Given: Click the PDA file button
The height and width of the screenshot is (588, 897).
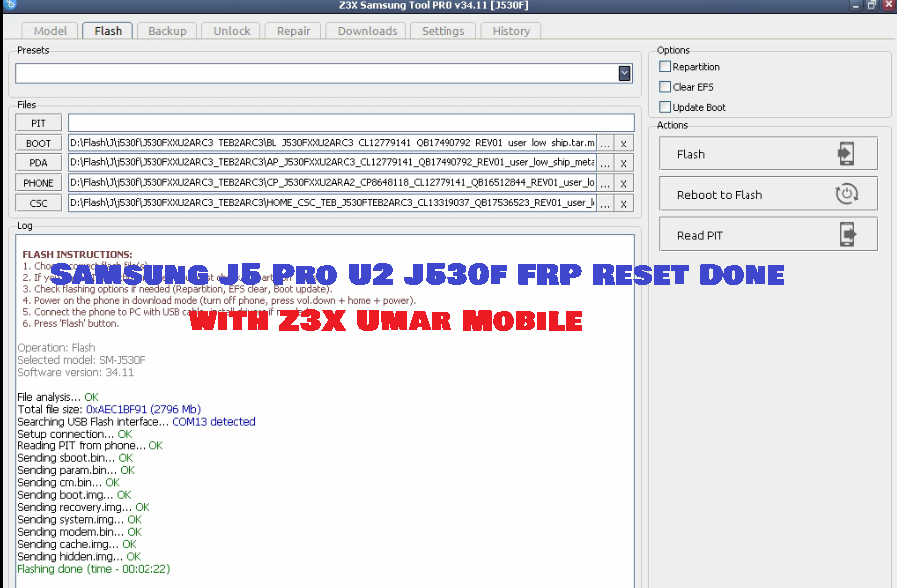Looking at the screenshot, I should 38,163.
